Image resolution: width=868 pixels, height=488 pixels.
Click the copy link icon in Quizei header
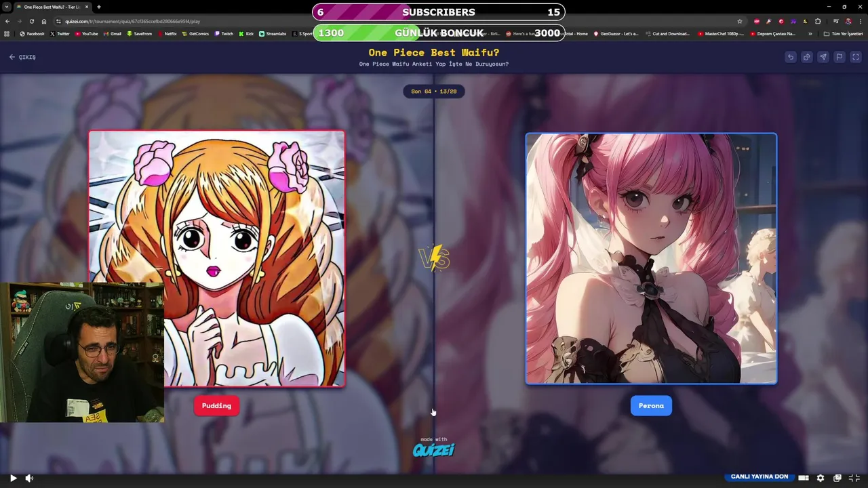click(807, 57)
